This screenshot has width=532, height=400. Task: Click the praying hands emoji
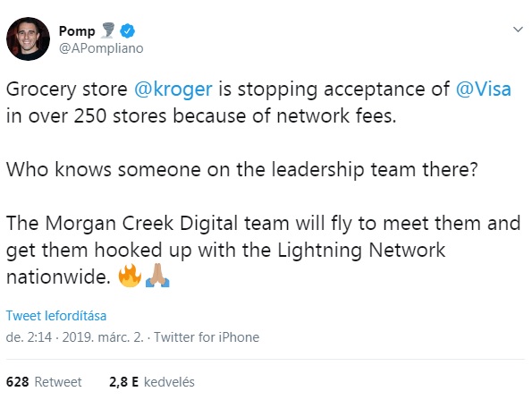(x=157, y=276)
